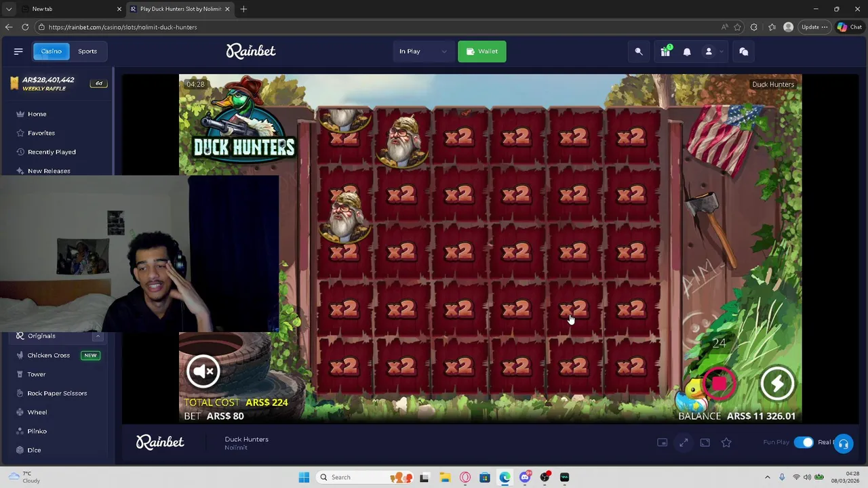The height and width of the screenshot is (488, 868).
Task: Switch to the Sports tab
Action: coord(87,51)
